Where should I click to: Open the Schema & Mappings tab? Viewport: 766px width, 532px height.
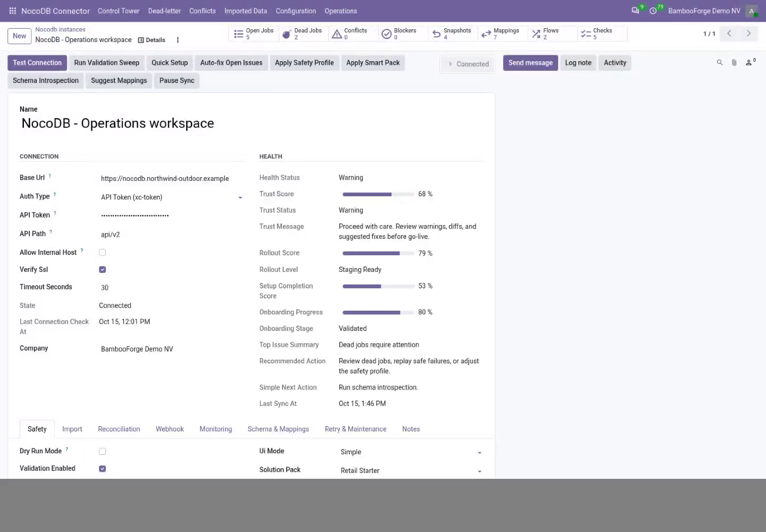[x=278, y=429]
